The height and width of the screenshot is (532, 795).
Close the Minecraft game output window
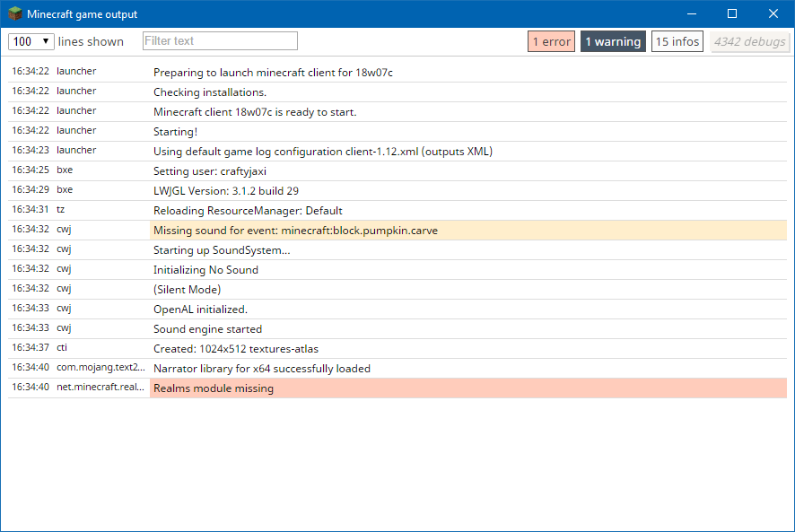pos(773,14)
